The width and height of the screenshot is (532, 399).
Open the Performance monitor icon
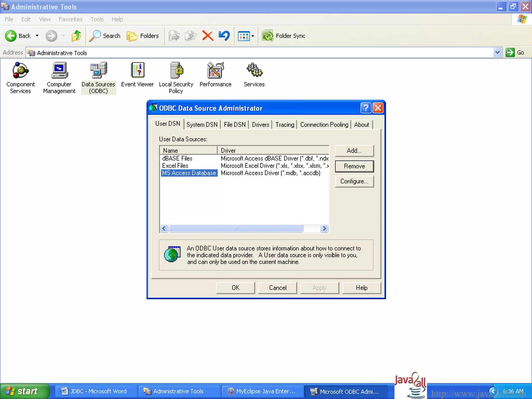[215, 71]
